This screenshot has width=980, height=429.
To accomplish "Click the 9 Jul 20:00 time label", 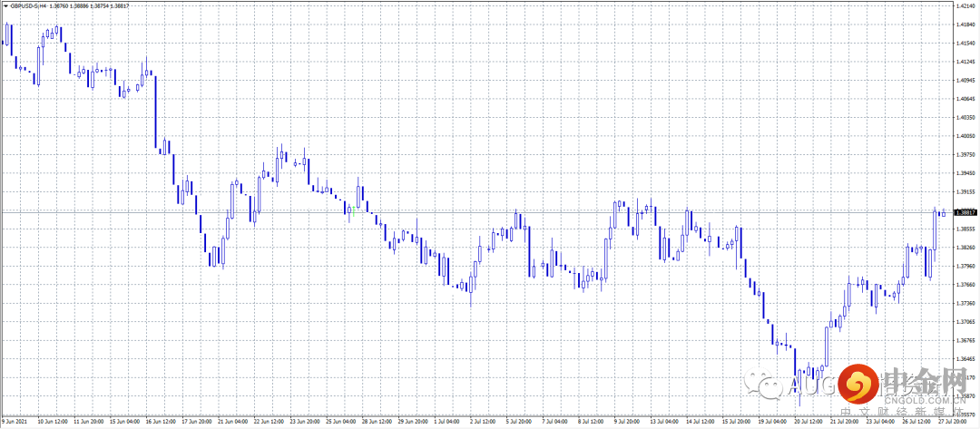I will 629,422.
